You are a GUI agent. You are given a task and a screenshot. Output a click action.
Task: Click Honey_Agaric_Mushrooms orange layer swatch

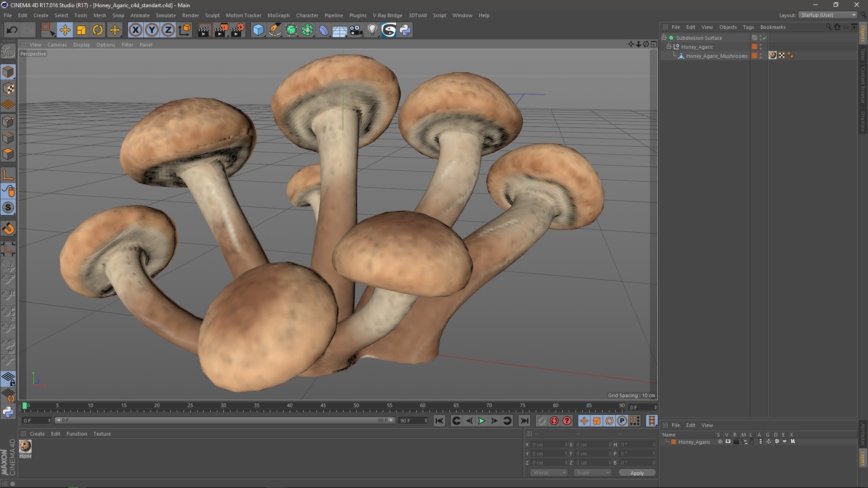(x=754, y=56)
